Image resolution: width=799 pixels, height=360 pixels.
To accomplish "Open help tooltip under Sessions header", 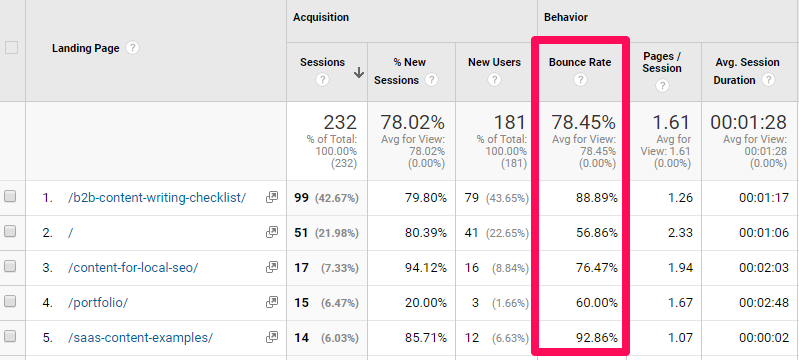I will pos(322,80).
